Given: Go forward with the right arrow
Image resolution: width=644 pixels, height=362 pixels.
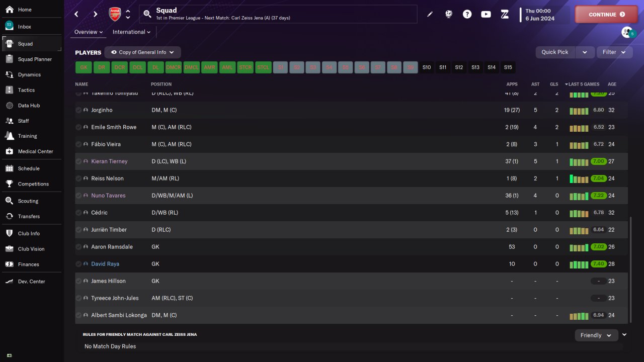Looking at the screenshot, I should (x=96, y=14).
